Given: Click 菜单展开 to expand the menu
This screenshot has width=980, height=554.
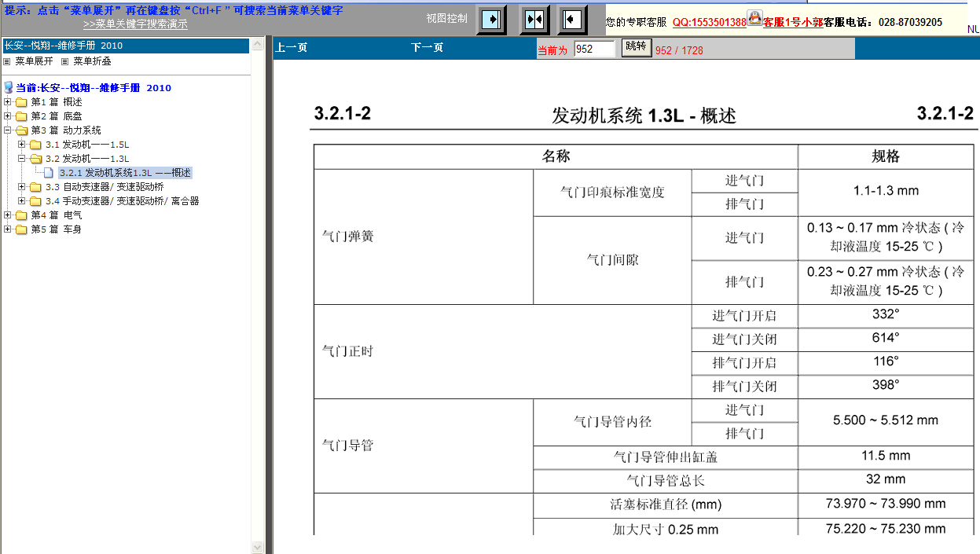Looking at the screenshot, I should point(34,61).
